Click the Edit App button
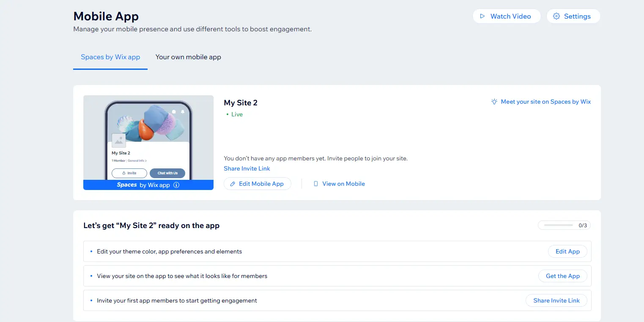 point(567,251)
